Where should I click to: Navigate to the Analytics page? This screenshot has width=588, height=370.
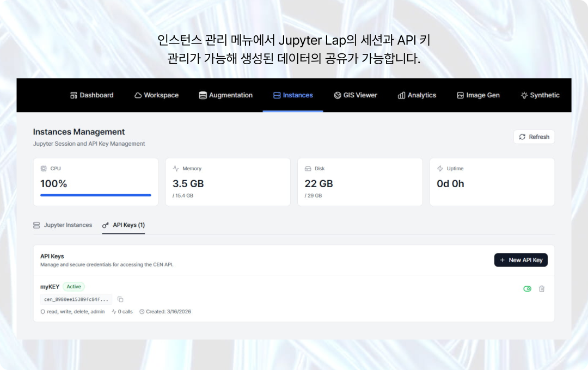(x=417, y=95)
